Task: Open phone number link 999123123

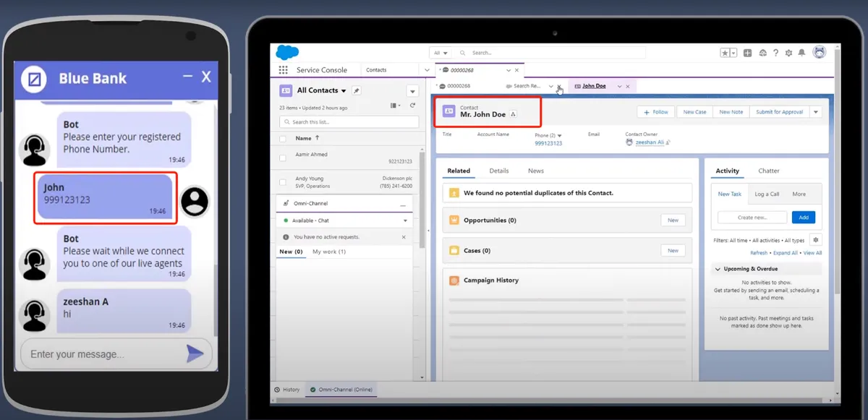Action: coord(548,143)
